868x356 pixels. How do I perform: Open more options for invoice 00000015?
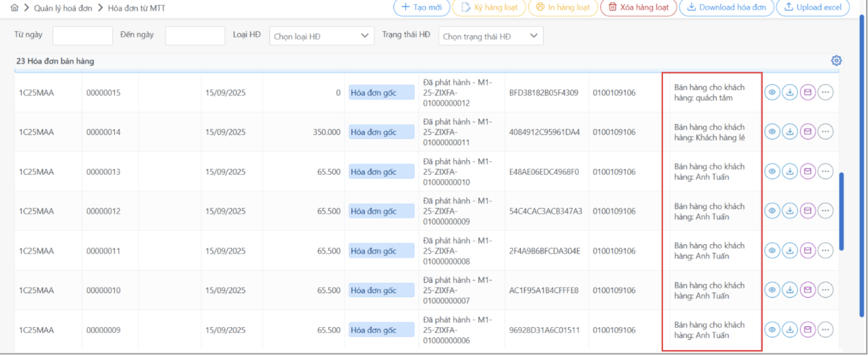(x=825, y=92)
